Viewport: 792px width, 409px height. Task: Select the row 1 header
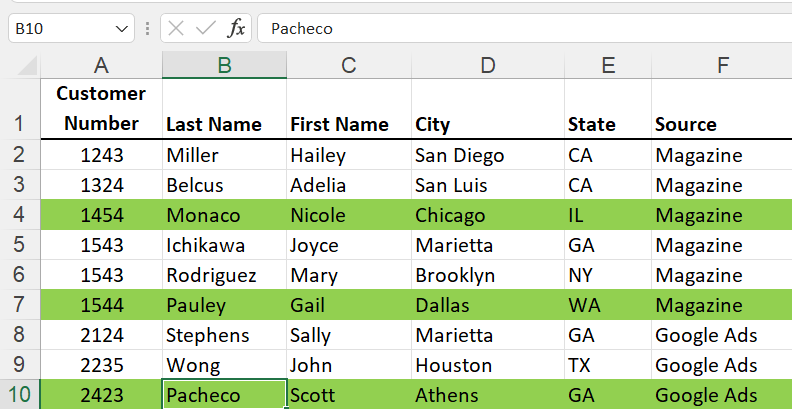tap(20, 109)
